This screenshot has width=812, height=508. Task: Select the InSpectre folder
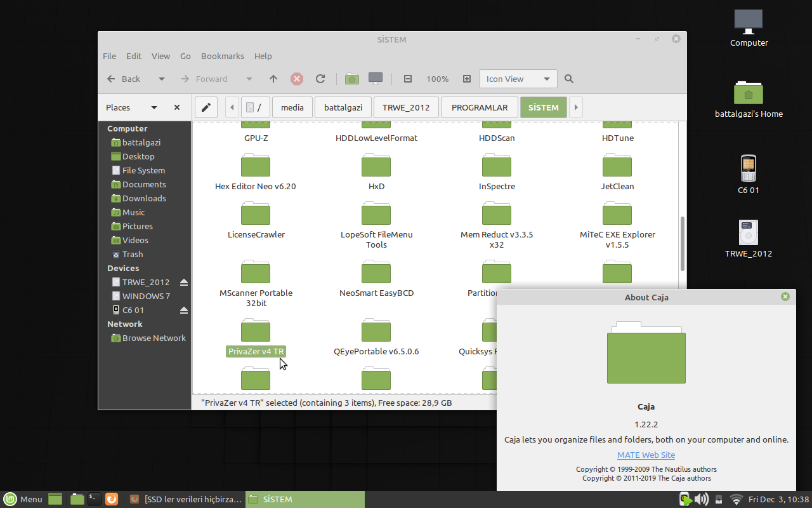coord(497,171)
